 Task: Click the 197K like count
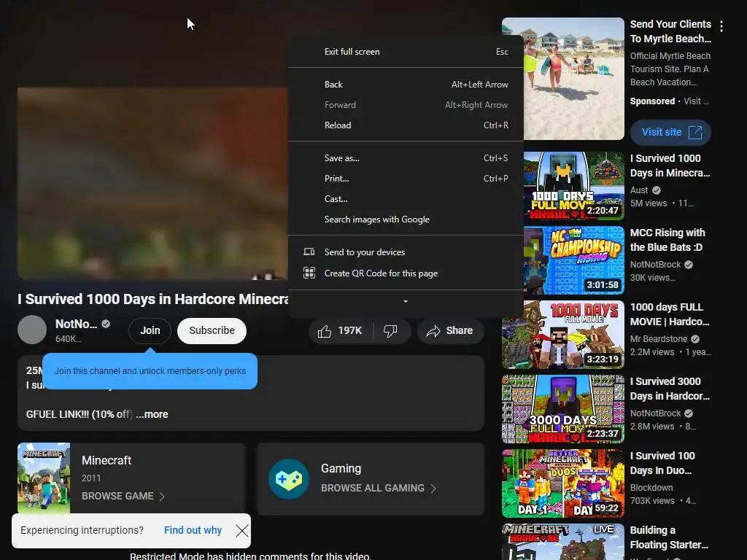349,330
